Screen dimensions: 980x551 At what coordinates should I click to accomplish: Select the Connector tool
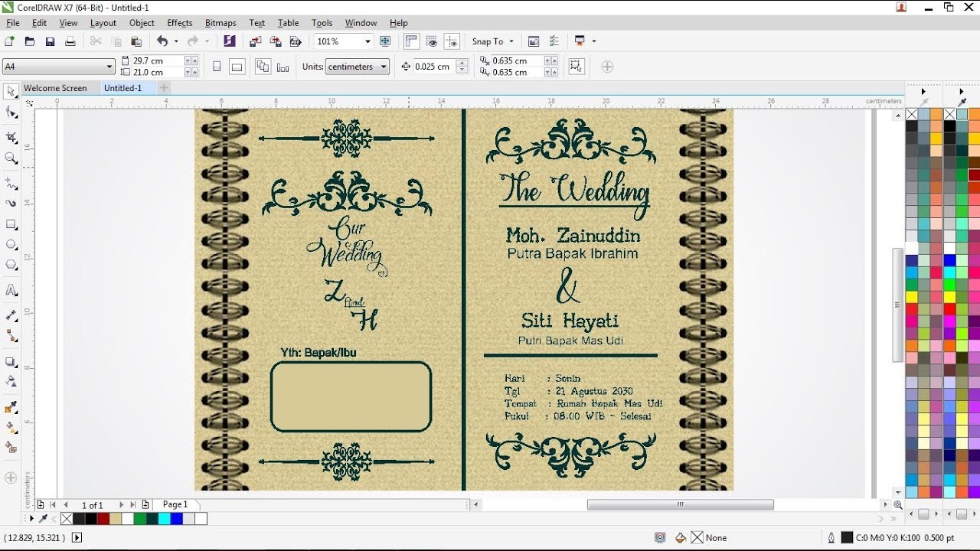click(x=11, y=336)
